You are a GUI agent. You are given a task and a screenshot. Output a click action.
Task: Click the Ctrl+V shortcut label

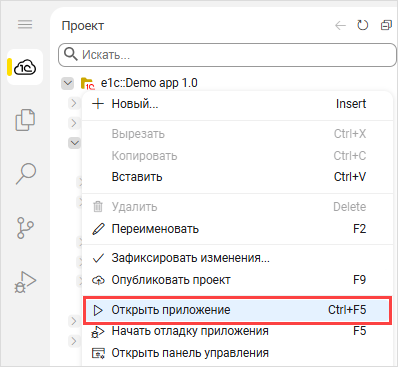coord(350,177)
